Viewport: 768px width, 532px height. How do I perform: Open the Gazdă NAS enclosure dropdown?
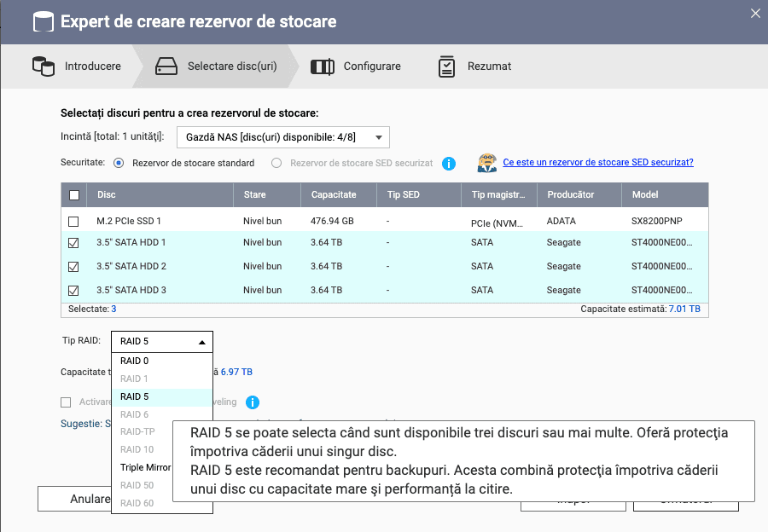tap(282, 137)
